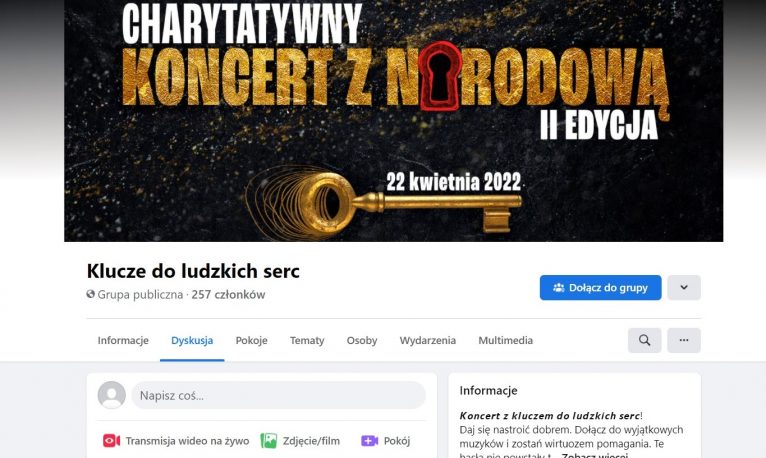Click the user avatar profile picture

point(111,395)
